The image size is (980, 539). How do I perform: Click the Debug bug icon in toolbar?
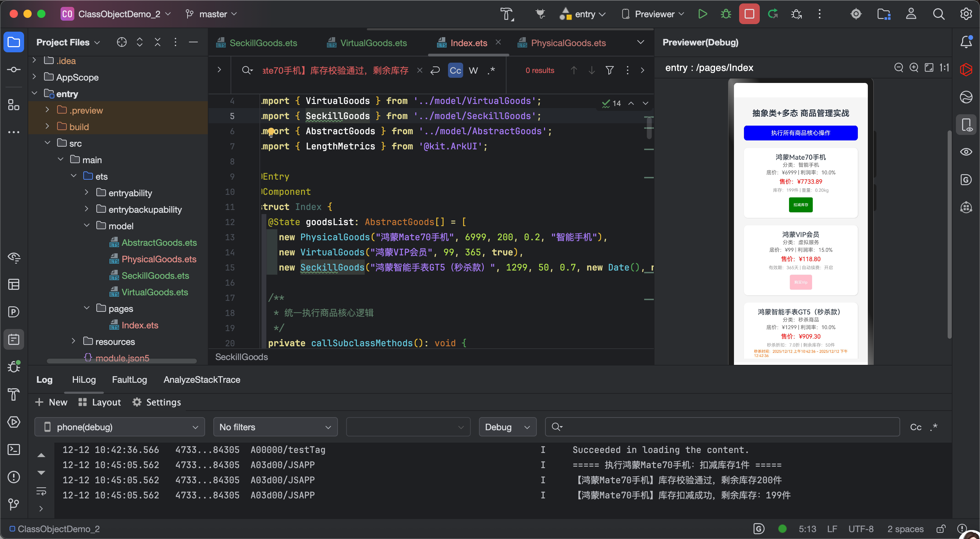point(725,14)
